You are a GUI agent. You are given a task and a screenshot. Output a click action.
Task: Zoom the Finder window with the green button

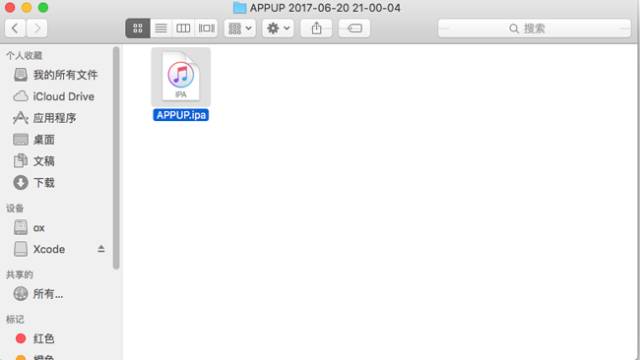[43, 7]
